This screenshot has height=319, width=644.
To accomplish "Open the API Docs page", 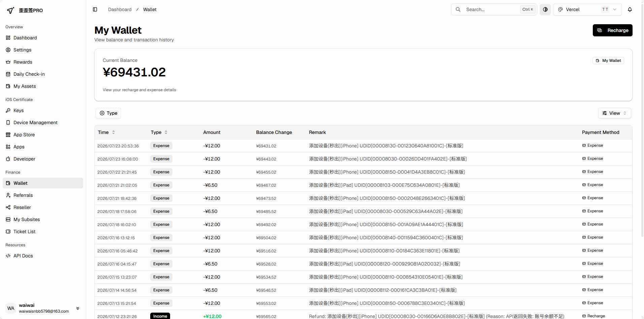I will click(x=43, y=256).
